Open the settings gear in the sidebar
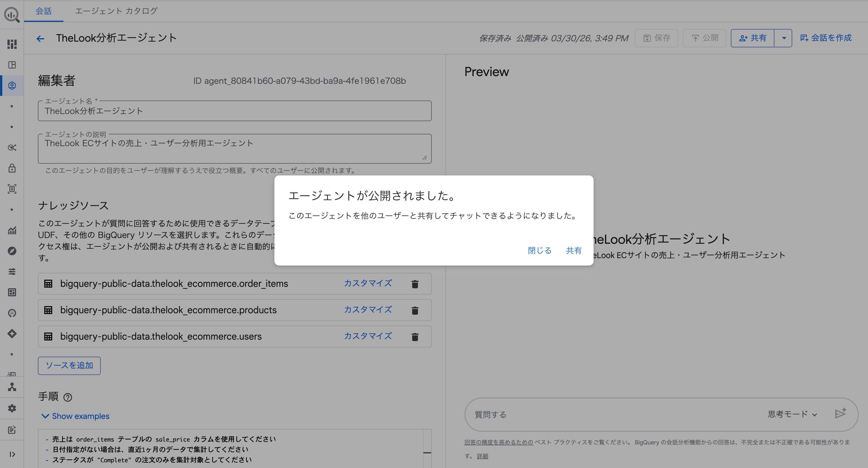The height and width of the screenshot is (468, 868). tap(12, 408)
